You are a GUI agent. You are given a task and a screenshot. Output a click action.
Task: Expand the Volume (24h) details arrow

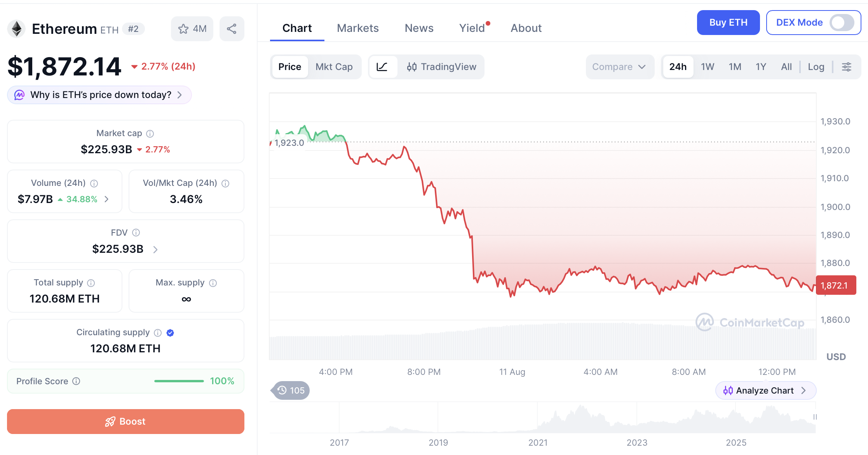(106, 199)
